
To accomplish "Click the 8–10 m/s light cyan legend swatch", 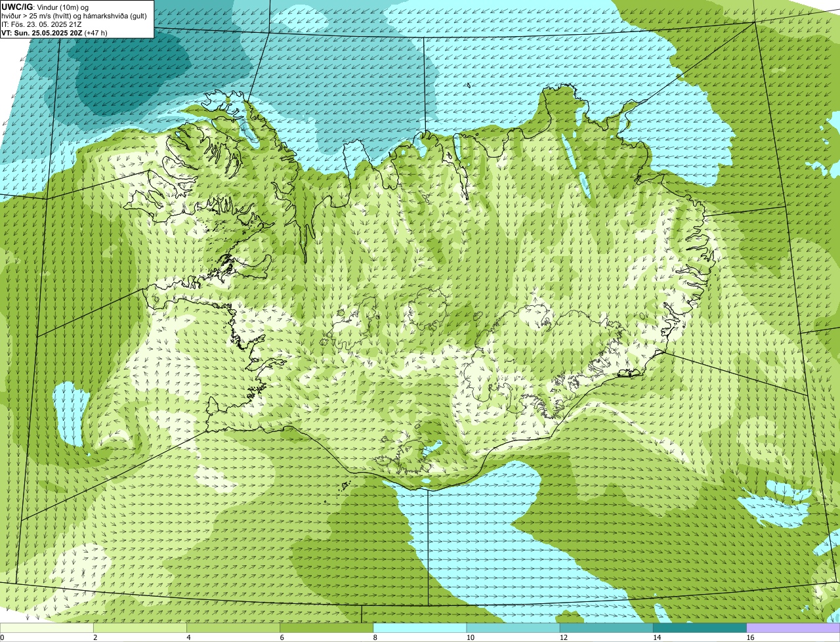I will (x=420, y=628).
